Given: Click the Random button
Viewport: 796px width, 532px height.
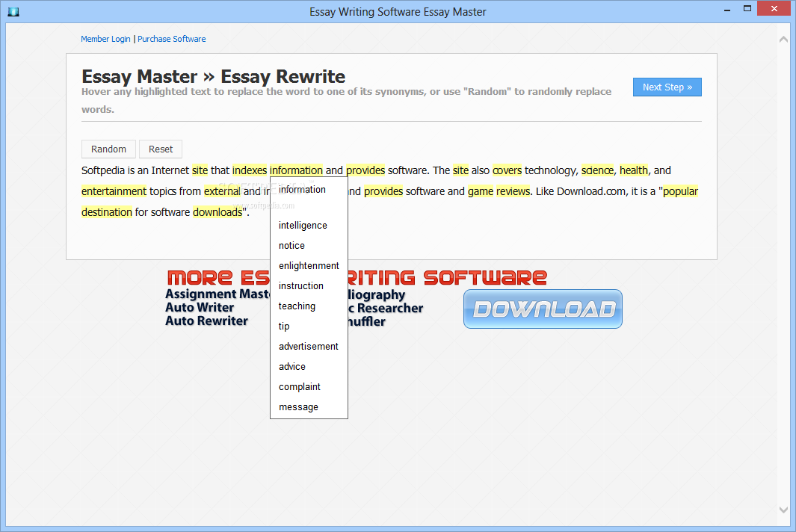Looking at the screenshot, I should [x=108, y=149].
